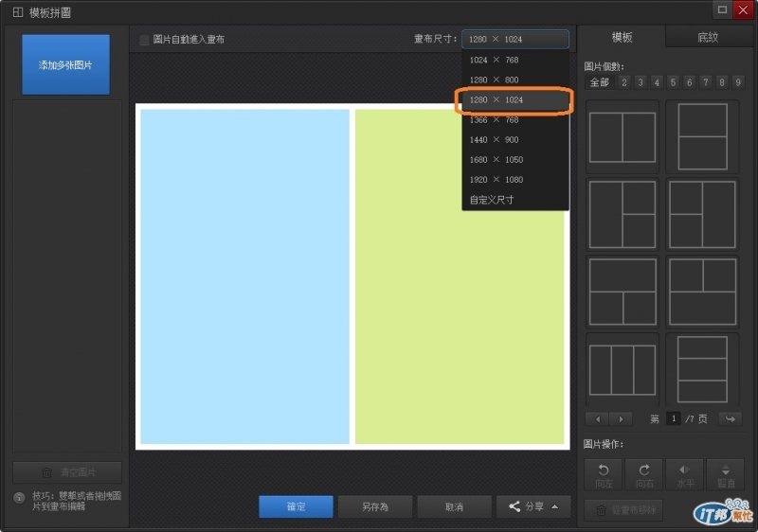Pick template with left two cells, right tall
The width and height of the screenshot is (758, 532).
(x=703, y=214)
